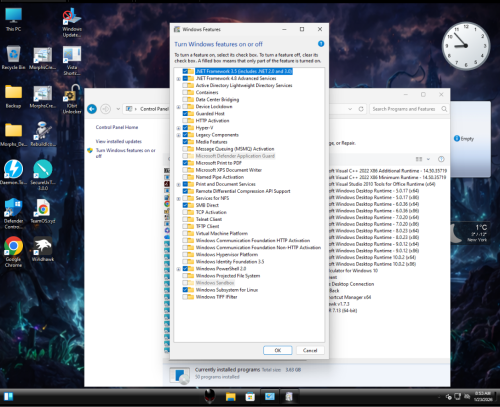
Task: Launch Daemon Tools desktop shortcut
Action: click(13, 172)
